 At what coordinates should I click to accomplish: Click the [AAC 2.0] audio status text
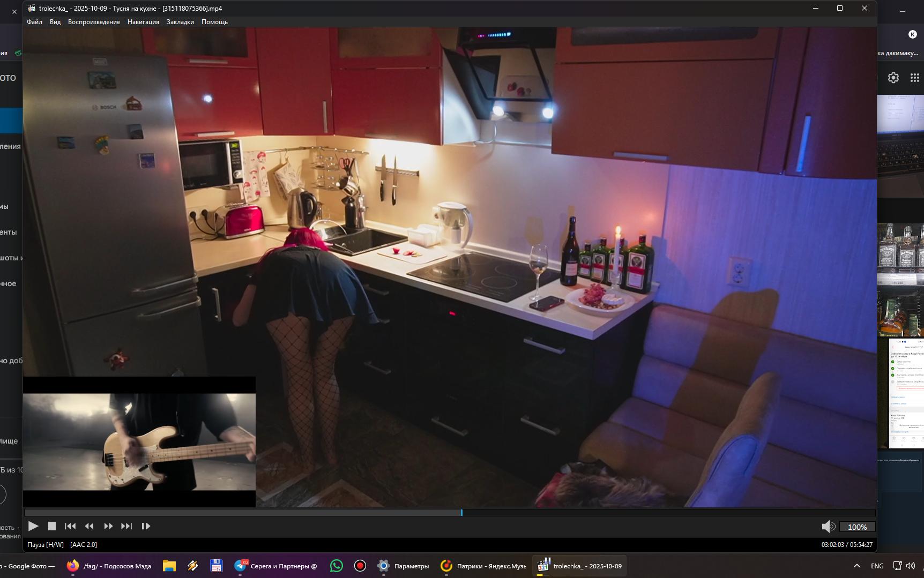[x=84, y=545]
